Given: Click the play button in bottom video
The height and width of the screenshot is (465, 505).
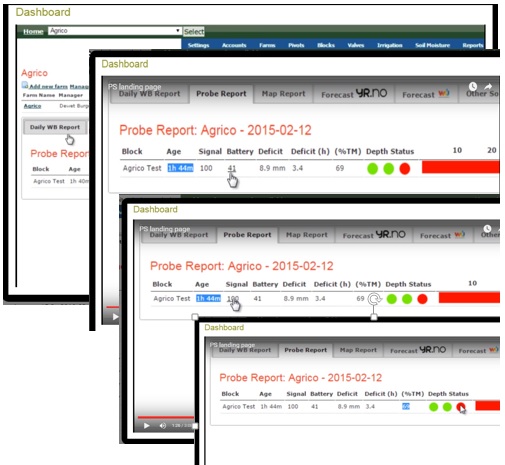Looking at the screenshot, I should pos(146,425).
